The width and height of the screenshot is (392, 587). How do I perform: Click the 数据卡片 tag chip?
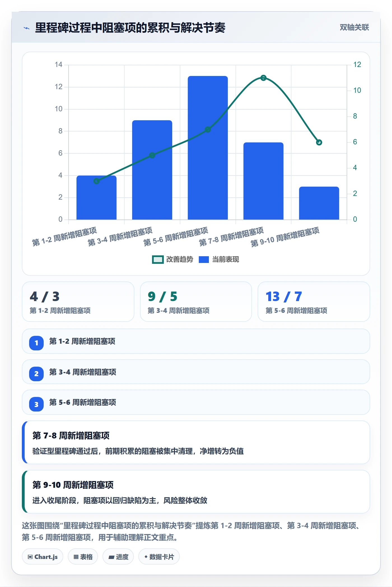(159, 557)
